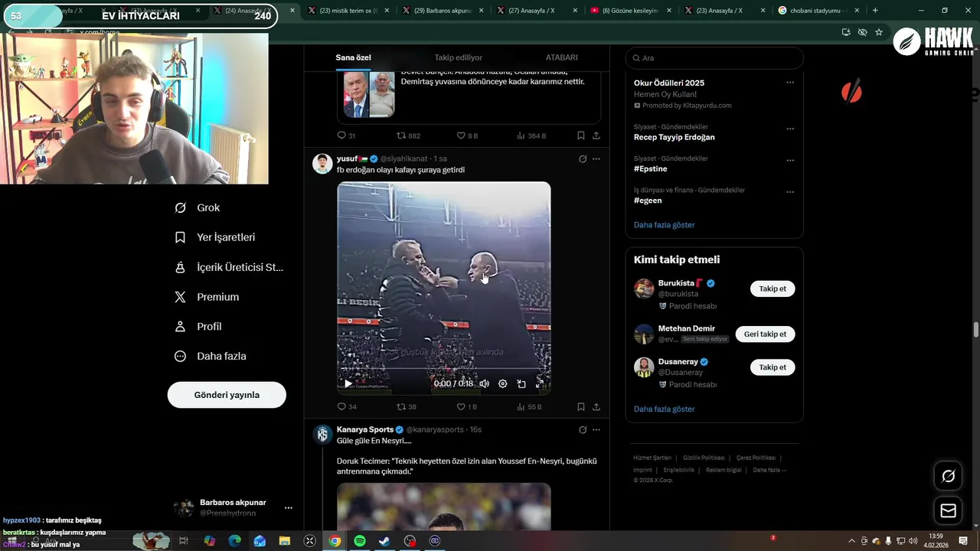Click Daha fazla göster under Kimi takip etmeli

(664, 409)
